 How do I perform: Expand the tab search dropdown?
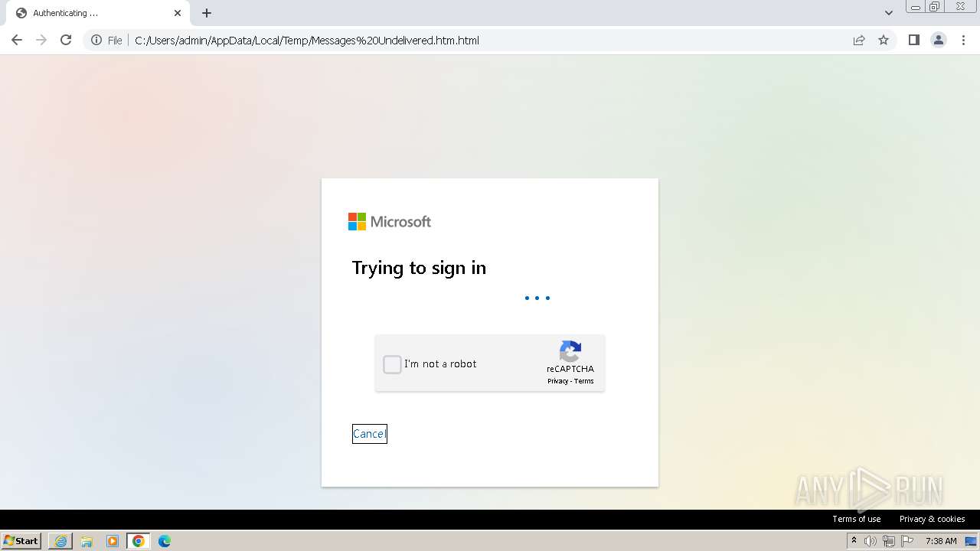click(889, 13)
